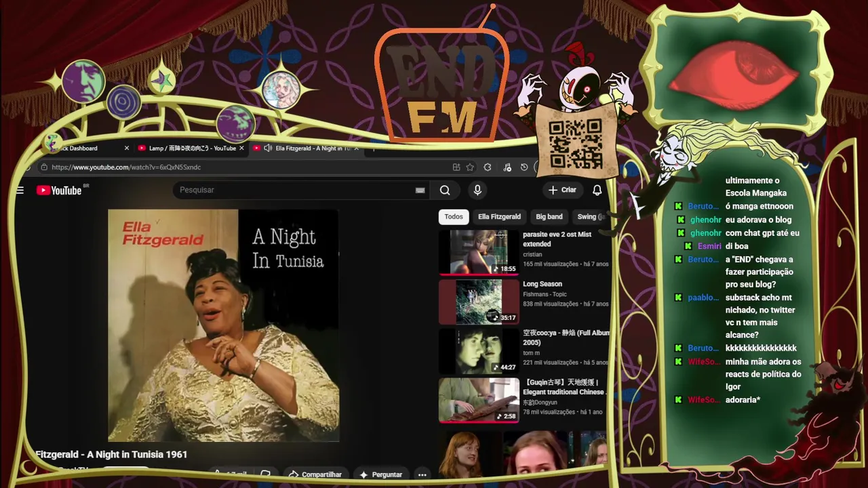
Task: Click the Criar create button
Action: click(562, 190)
